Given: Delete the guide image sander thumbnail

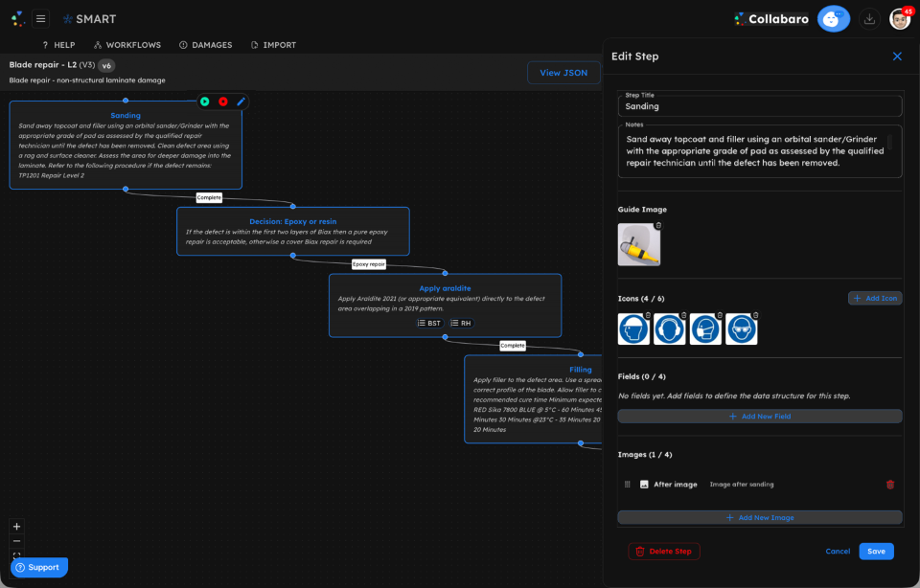Looking at the screenshot, I should point(657,225).
